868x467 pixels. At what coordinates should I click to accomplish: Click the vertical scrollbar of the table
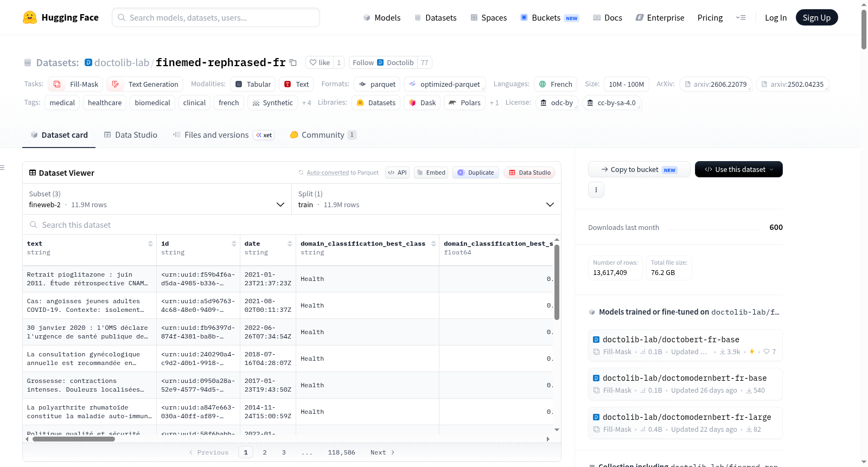click(x=557, y=282)
